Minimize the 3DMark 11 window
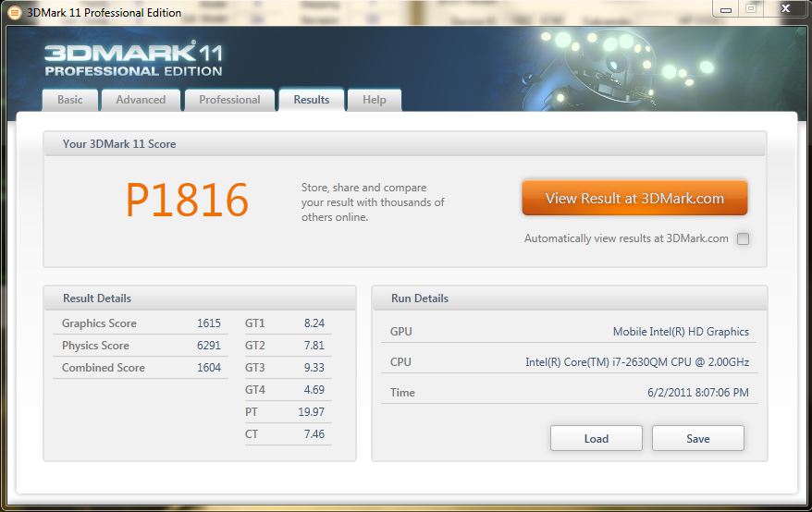 pyautogui.click(x=725, y=9)
